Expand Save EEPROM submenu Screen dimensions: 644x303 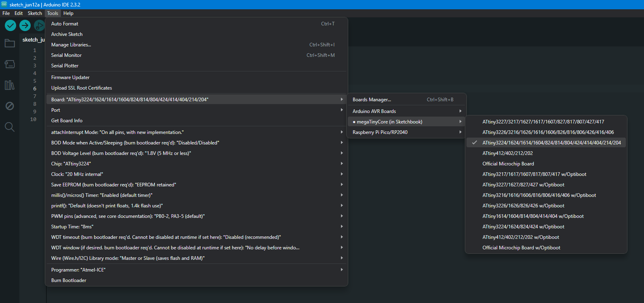197,185
